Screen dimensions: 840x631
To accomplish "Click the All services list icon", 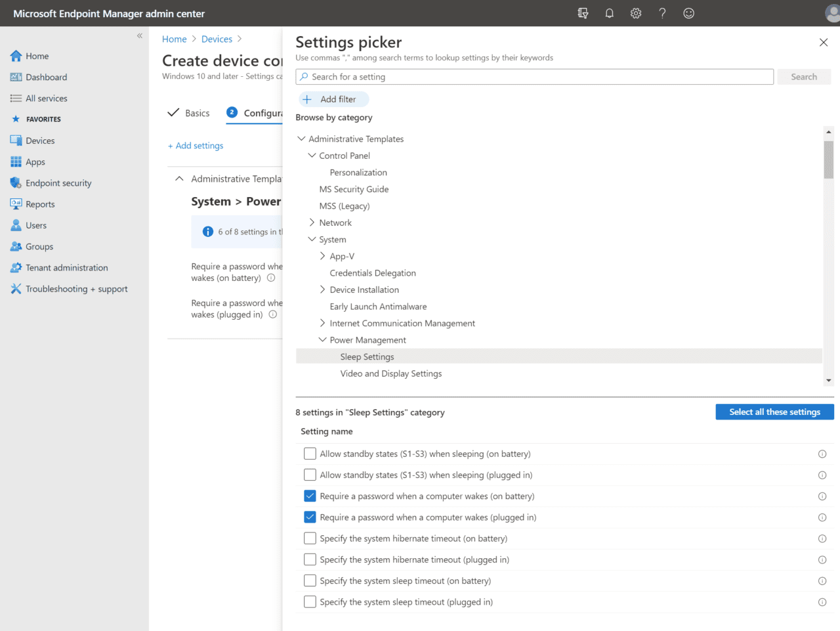I will click(16, 98).
